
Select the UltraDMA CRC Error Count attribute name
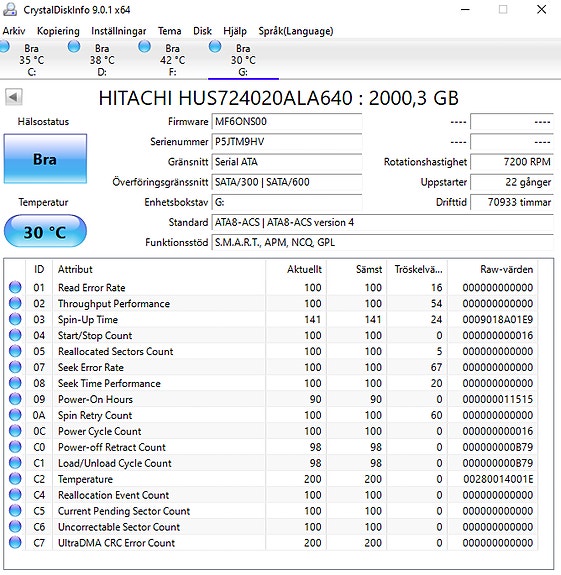[116, 543]
